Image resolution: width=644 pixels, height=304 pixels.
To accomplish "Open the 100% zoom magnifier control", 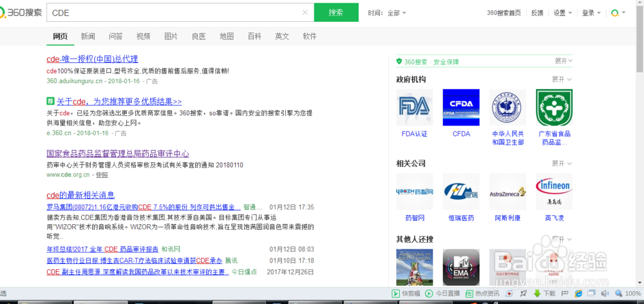I will 627,293.
